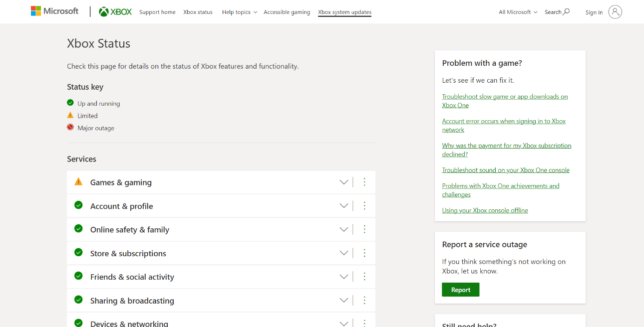Click the Report a service outage heading
This screenshot has height=327, width=644.
pos(485,244)
